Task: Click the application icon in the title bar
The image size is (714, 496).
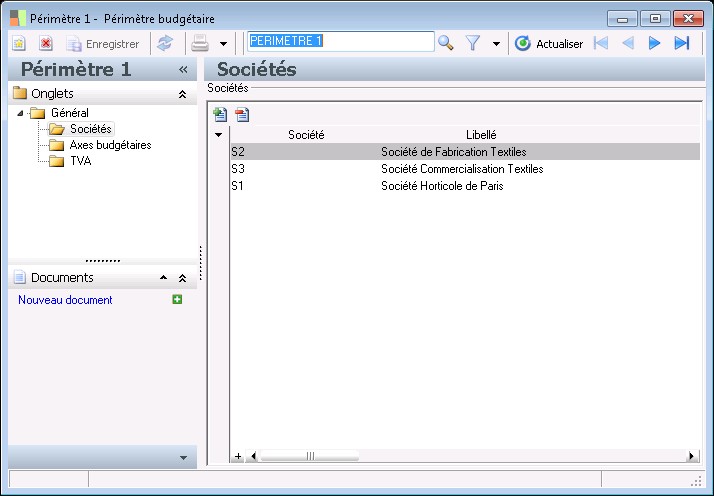Action: coord(18,18)
